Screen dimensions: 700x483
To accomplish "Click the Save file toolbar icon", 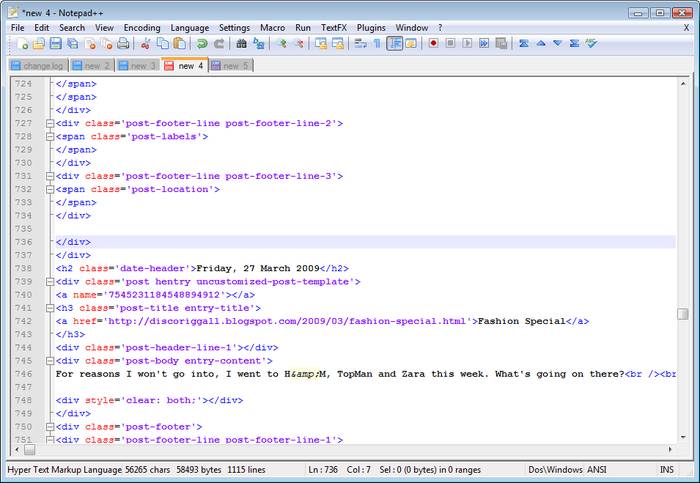I will (x=56, y=44).
